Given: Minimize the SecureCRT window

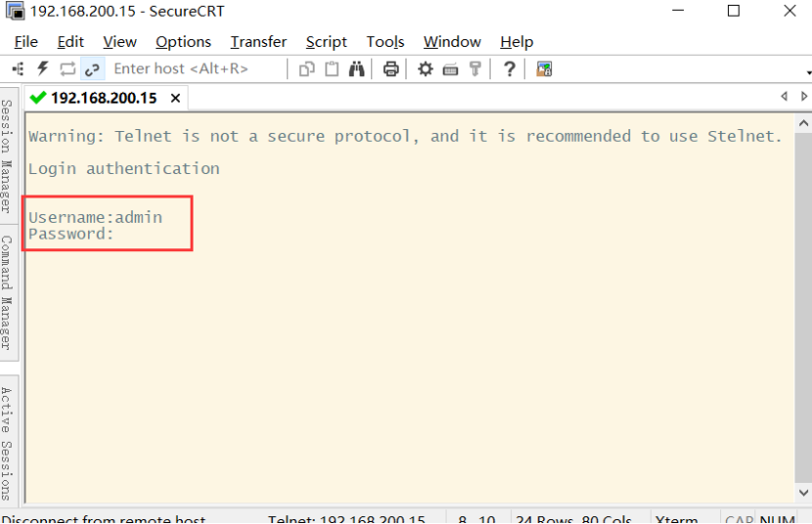Looking at the screenshot, I should click(x=678, y=11).
